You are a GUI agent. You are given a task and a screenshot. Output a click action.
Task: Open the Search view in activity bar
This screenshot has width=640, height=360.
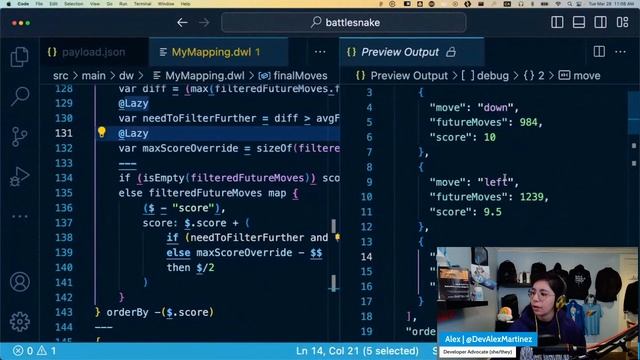pyautogui.click(x=19, y=96)
